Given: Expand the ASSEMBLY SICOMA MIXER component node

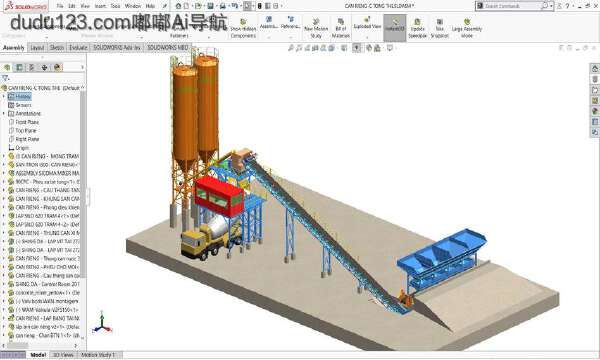Looking at the screenshot, I should (x=4, y=173).
